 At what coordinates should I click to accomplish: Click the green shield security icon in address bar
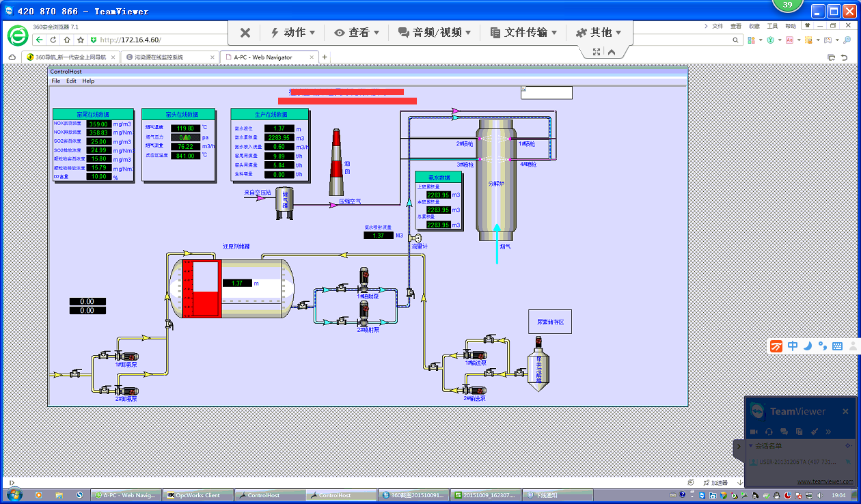click(x=94, y=40)
